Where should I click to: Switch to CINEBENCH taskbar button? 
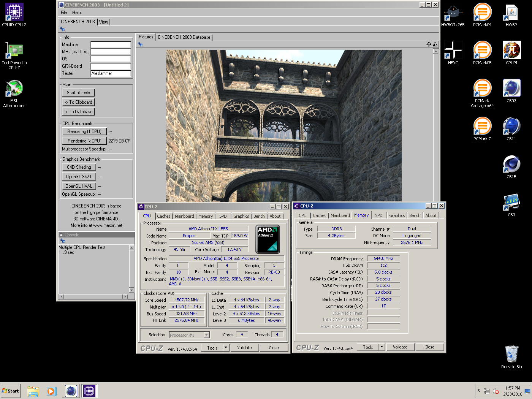point(71,391)
